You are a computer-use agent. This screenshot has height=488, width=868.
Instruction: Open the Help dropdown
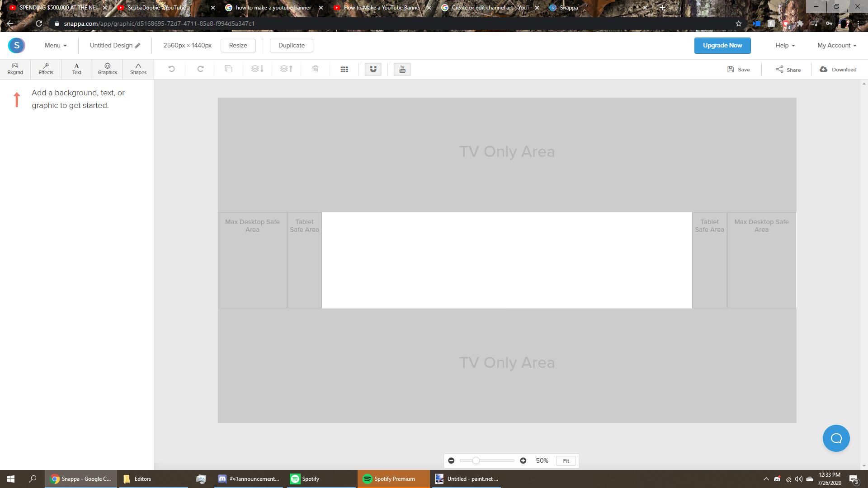(x=785, y=45)
